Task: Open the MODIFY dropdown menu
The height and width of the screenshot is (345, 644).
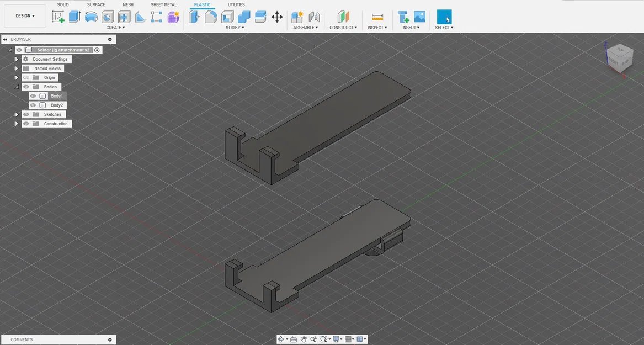Action: [235, 28]
